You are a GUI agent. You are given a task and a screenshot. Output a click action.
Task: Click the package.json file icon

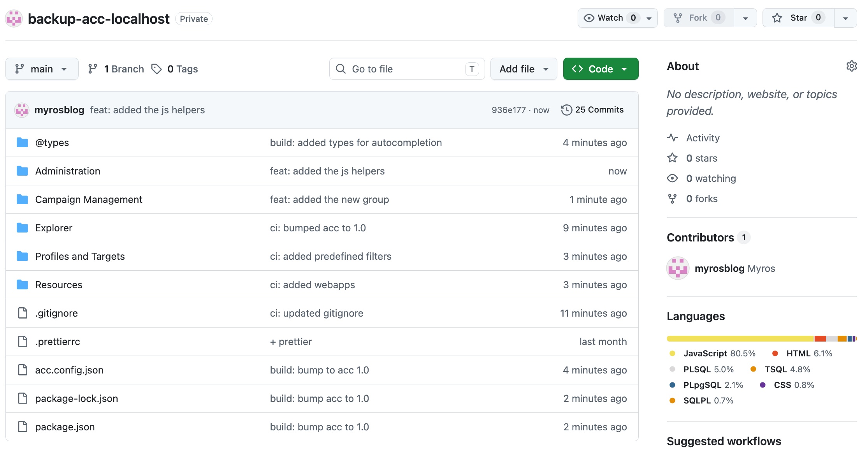[x=23, y=426]
